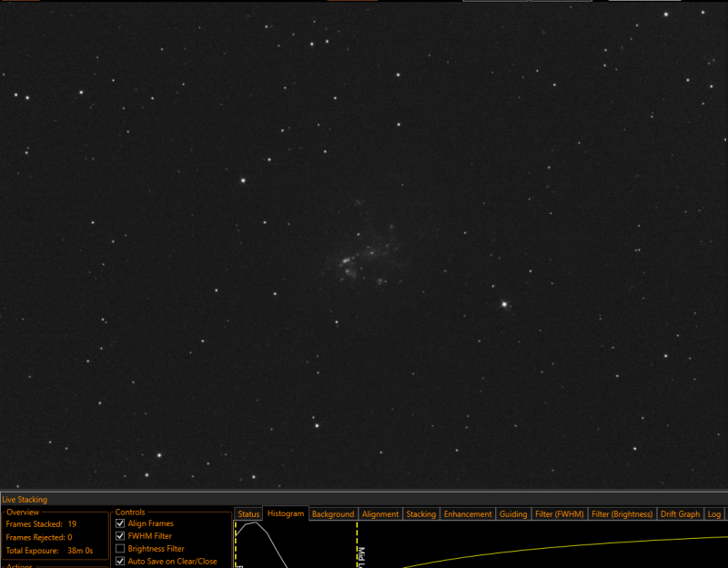The width and height of the screenshot is (728, 568).
Task: Click the 'Frames Rejected: 0' text
Action: pos(39,537)
